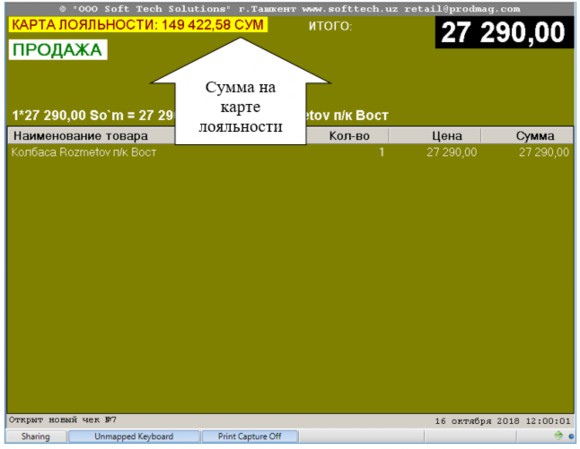Image resolution: width=580 pixels, height=449 pixels.
Task: Select the Колбаса Rozmetov п/к Вост row
Action: point(290,152)
